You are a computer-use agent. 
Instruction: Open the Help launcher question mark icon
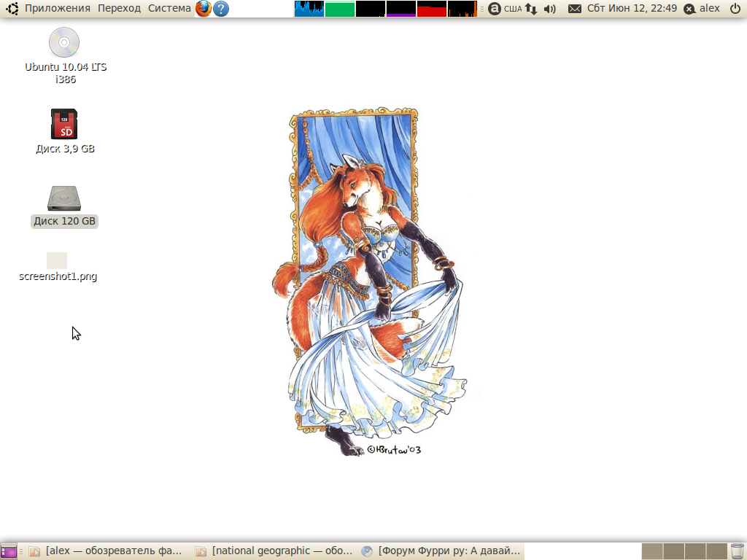click(x=220, y=9)
